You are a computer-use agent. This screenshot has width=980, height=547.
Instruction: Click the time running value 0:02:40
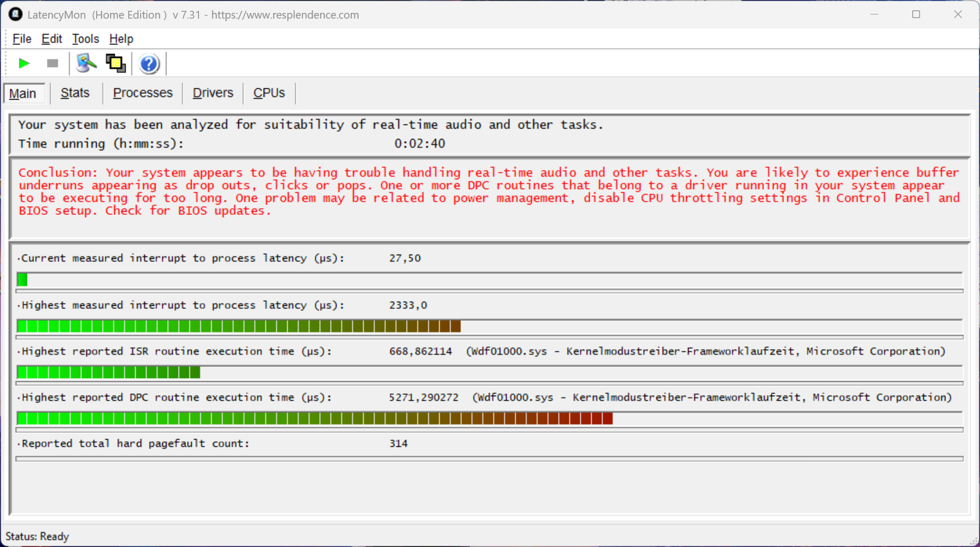[420, 144]
